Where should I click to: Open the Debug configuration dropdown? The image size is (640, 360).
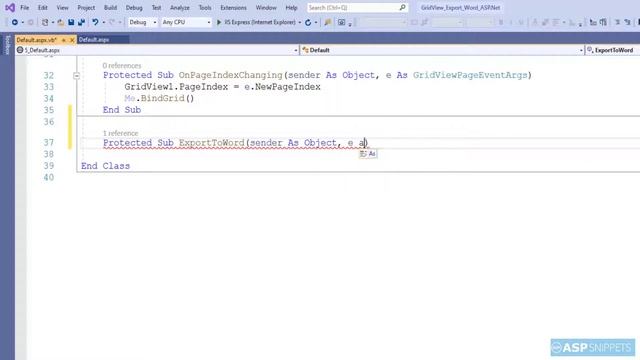tap(142, 22)
